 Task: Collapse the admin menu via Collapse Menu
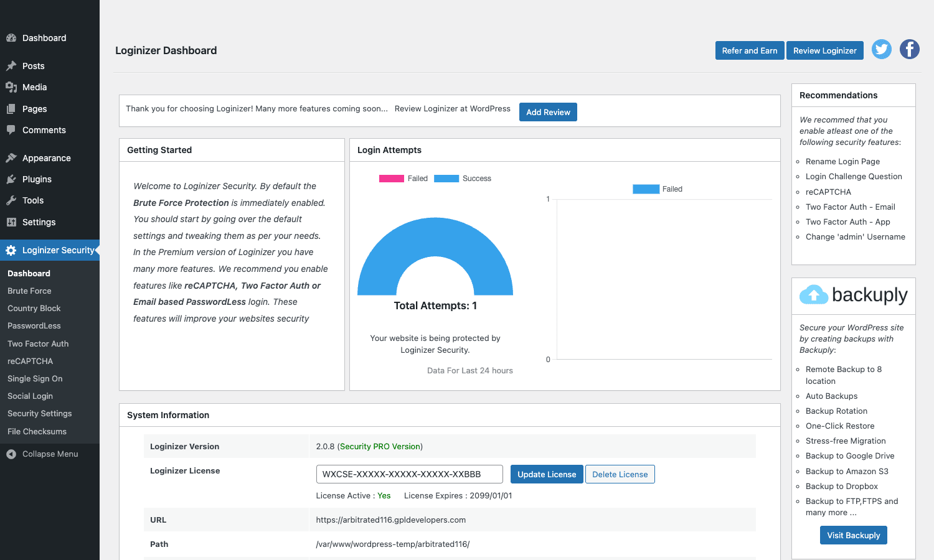(50, 454)
